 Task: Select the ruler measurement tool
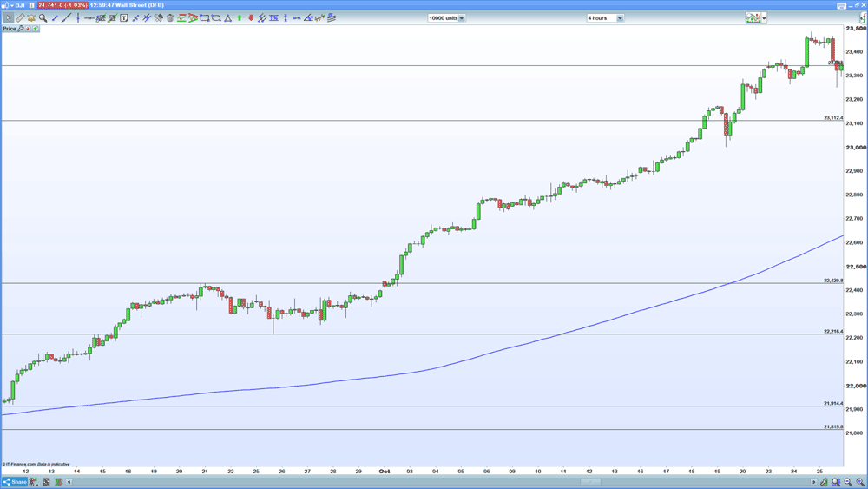[20, 17]
